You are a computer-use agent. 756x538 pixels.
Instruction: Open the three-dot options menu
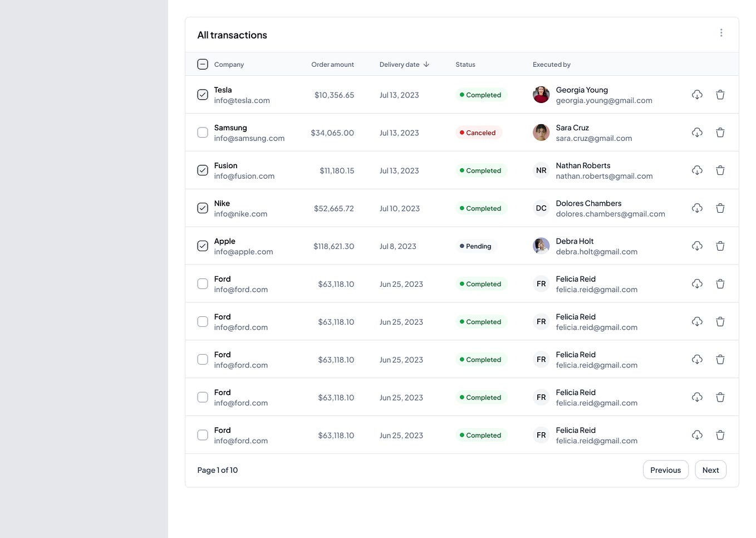coord(721,32)
